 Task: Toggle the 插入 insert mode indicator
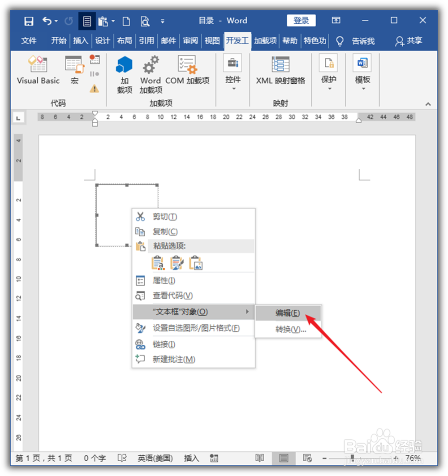(x=191, y=458)
